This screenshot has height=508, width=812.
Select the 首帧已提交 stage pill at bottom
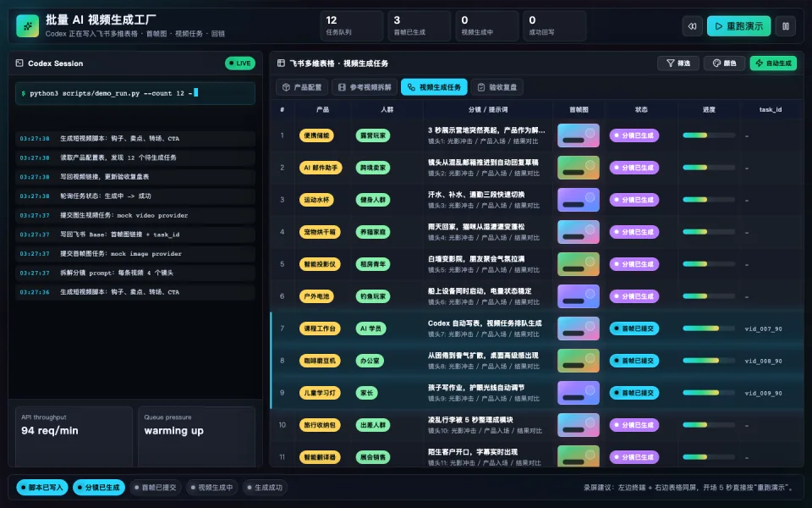pyautogui.click(x=156, y=488)
